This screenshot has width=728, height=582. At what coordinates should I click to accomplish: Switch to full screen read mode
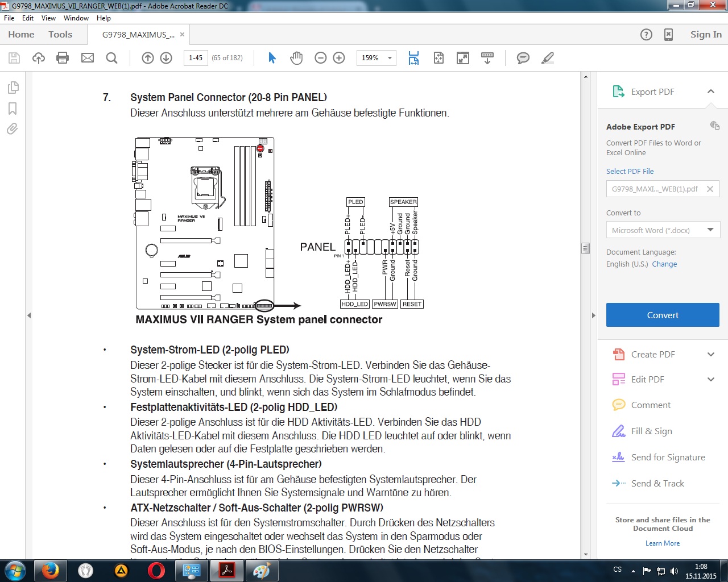pos(463,58)
